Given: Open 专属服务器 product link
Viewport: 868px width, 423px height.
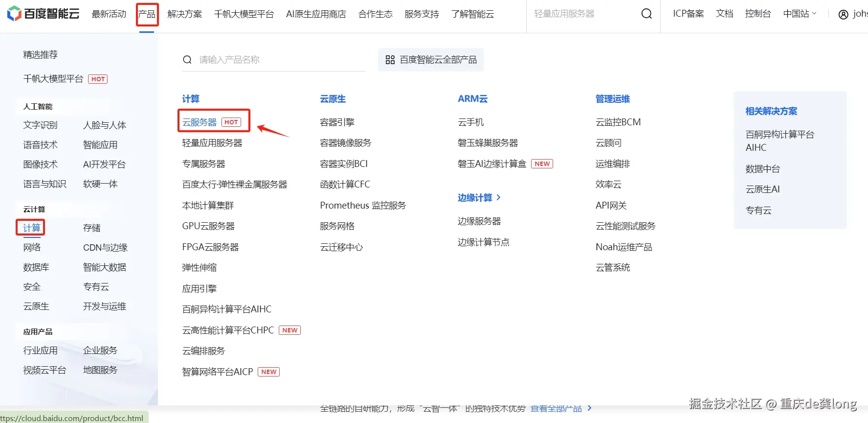Looking at the screenshot, I should [203, 164].
